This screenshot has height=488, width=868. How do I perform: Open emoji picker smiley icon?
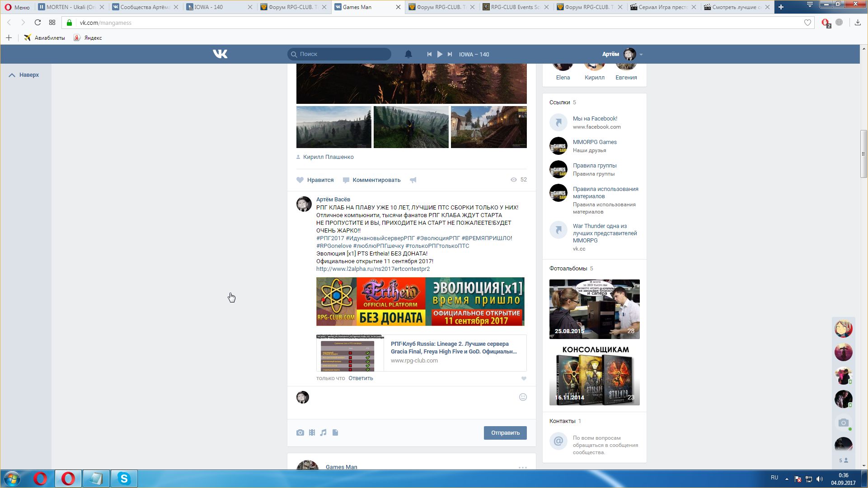coord(523,397)
